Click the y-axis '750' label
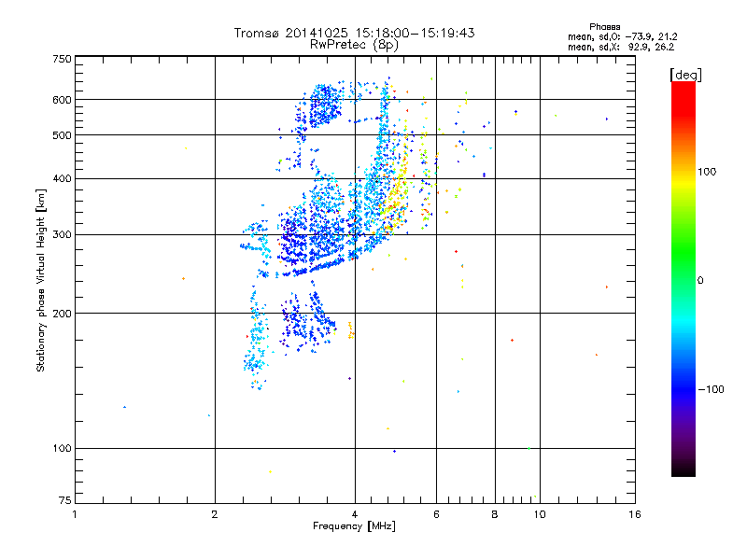 point(62,59)
